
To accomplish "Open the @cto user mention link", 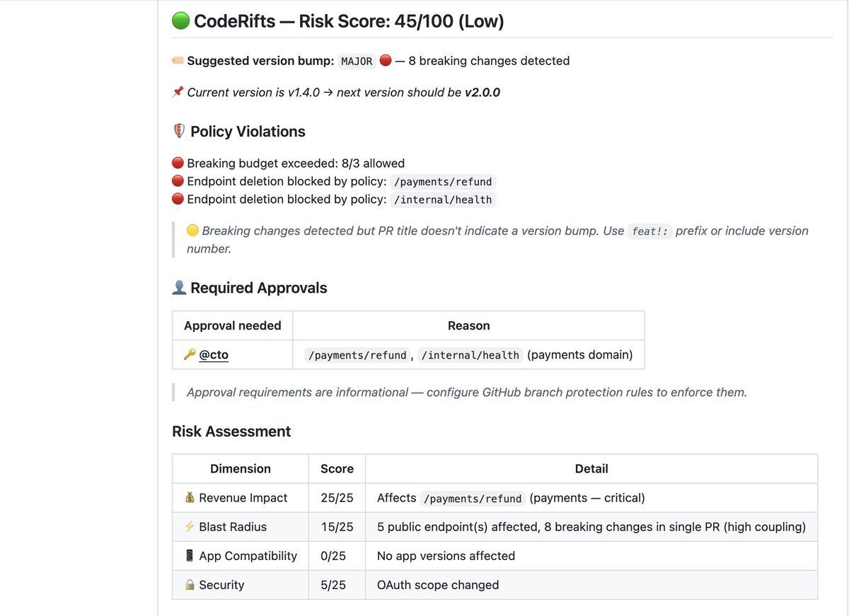I will 214,354.
